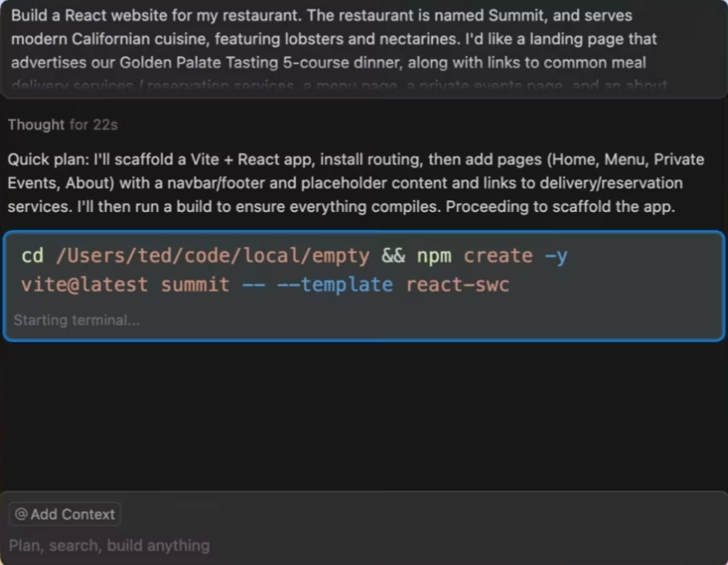
Task: Click the 'npm' keyword in the command
Action: pyautogui.click(x=434, y=256)
